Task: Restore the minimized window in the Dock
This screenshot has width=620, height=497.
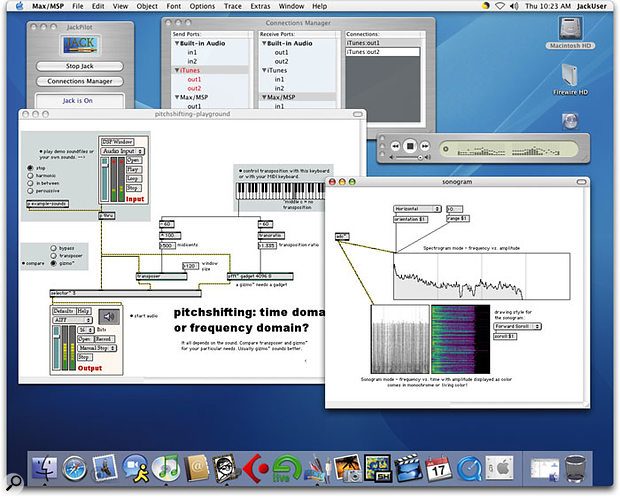Action: (x=544, y=469)
